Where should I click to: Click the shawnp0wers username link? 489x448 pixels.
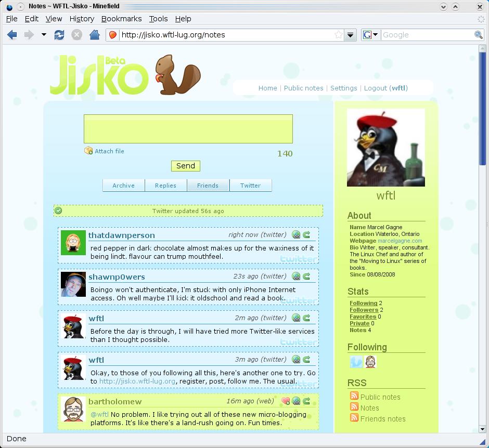(117, 276)
